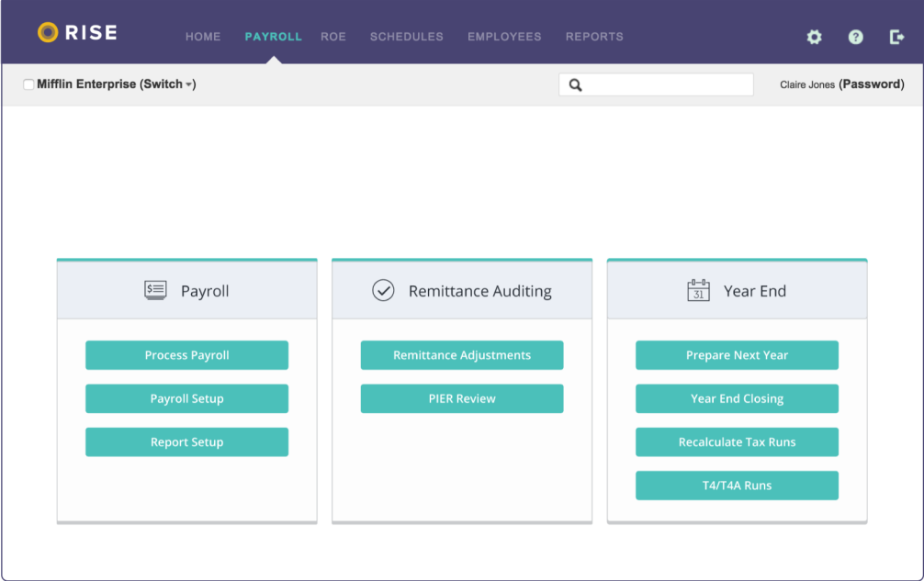
Task: Open the help question mark icon
Action: click(x=855, y=37)
